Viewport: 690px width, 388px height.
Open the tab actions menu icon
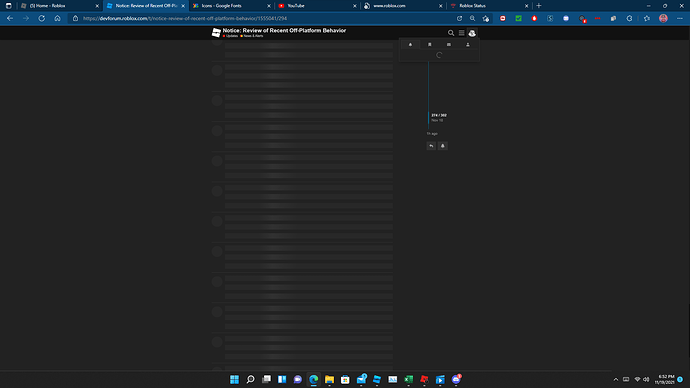8,6
